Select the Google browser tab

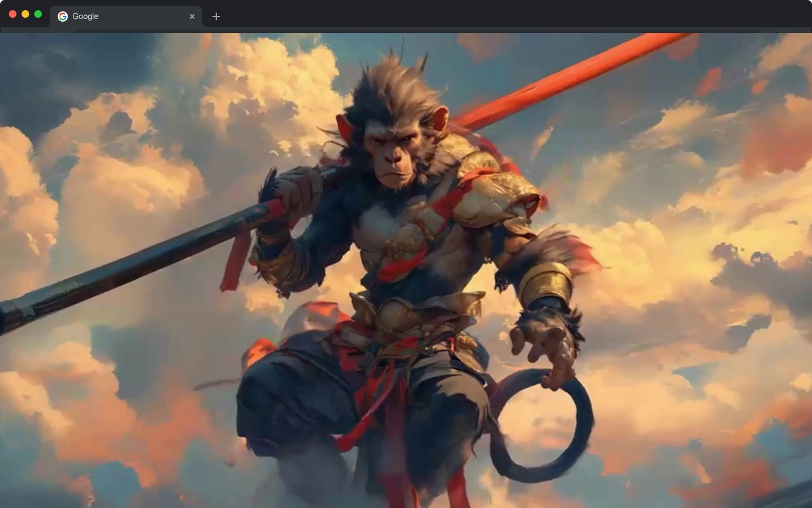pos(126,17)
